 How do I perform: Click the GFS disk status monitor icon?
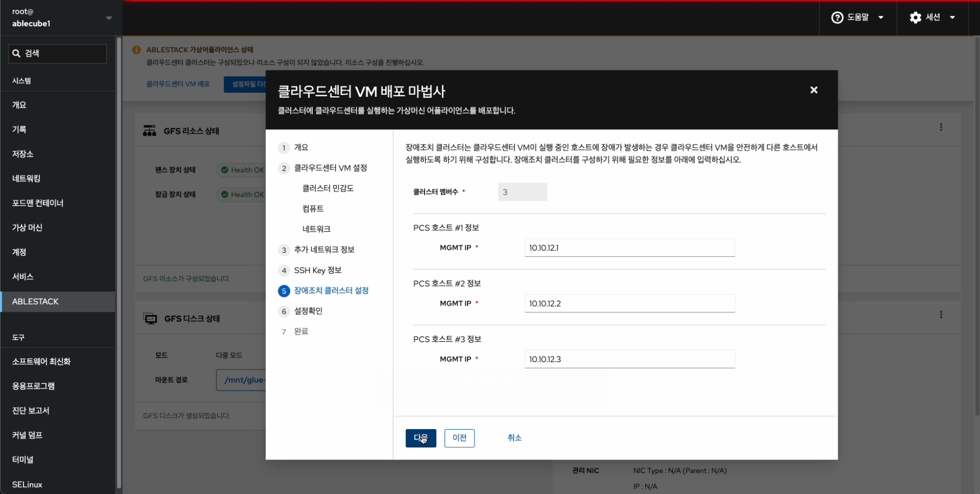[150, 319]
